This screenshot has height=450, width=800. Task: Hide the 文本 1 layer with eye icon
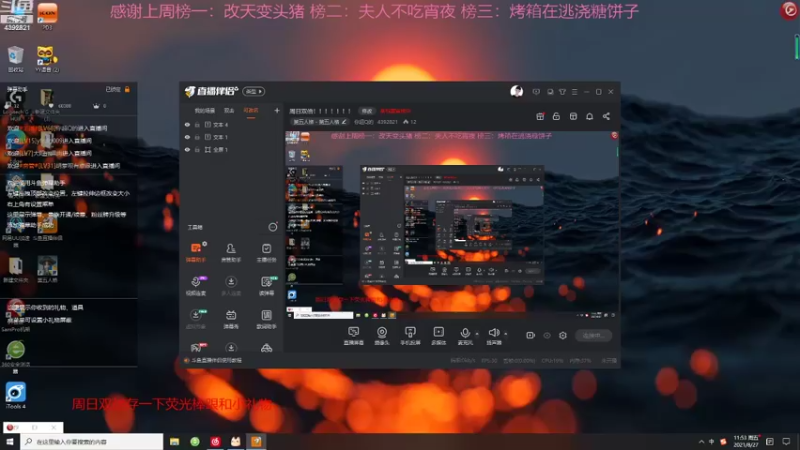(187, 137)
